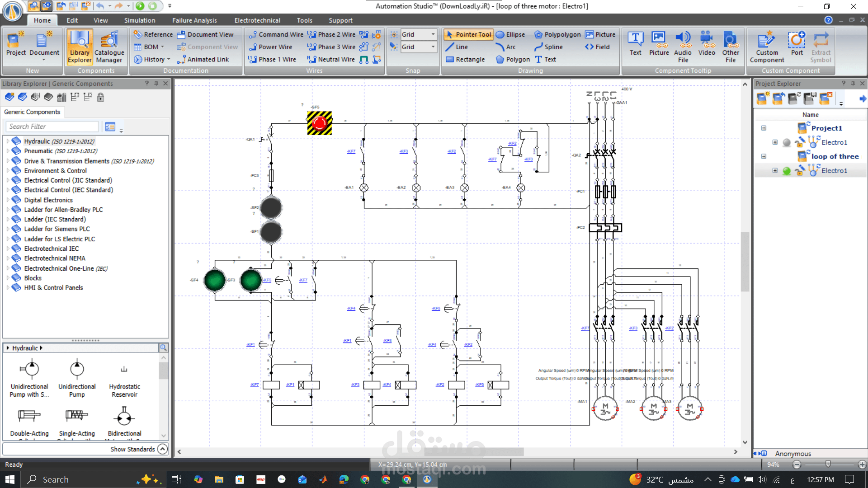
Task: Adjust the zoom slider in status bar
Action: 828,465
